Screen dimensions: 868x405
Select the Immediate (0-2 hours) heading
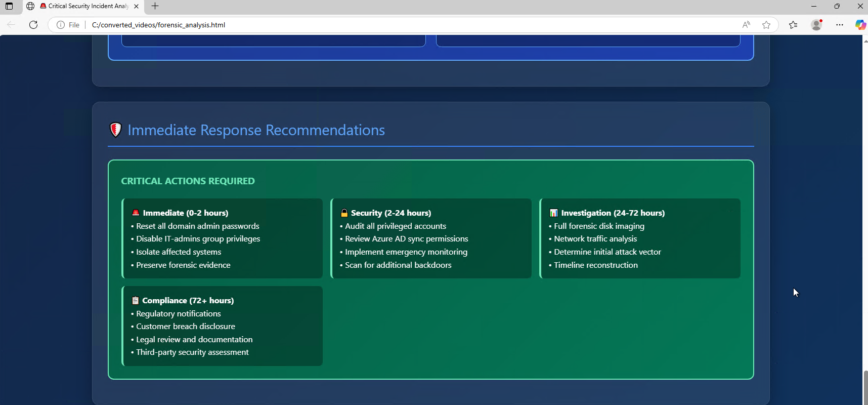(186, 213)
